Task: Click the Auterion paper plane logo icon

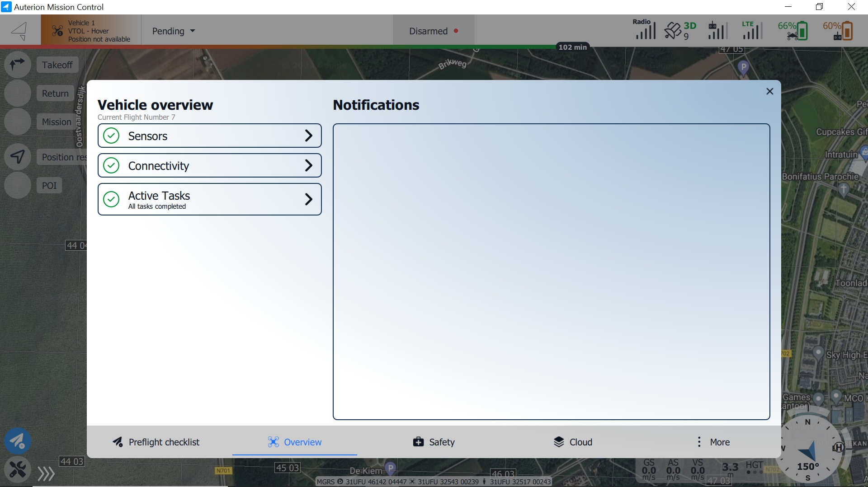Action: pyautogui.click(x=19, y=31)
